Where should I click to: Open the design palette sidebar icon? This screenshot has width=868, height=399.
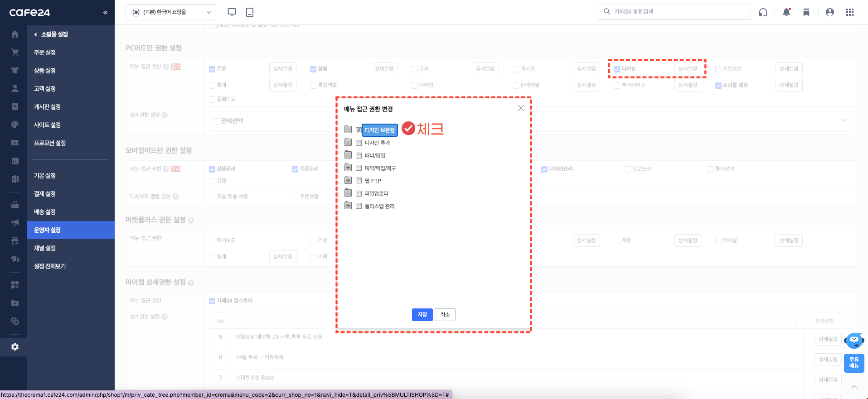click(15, 125)
